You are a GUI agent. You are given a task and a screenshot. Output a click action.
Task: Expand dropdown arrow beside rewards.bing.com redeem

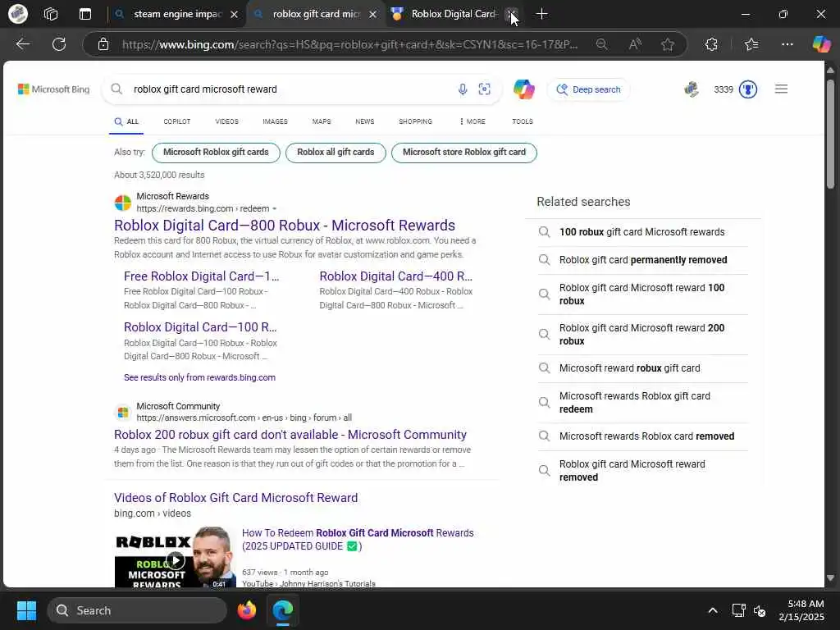click(x=274, y=209)
